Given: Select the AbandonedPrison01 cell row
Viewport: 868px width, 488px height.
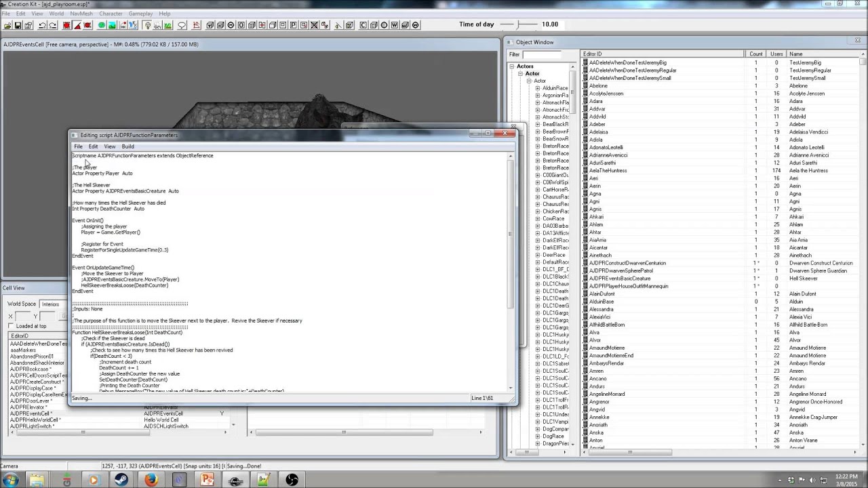Looking at the screenshot, I should (x=31, y=357).
